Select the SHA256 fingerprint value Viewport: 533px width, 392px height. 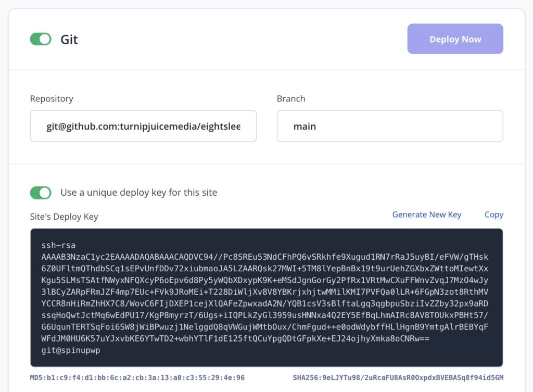399,377
